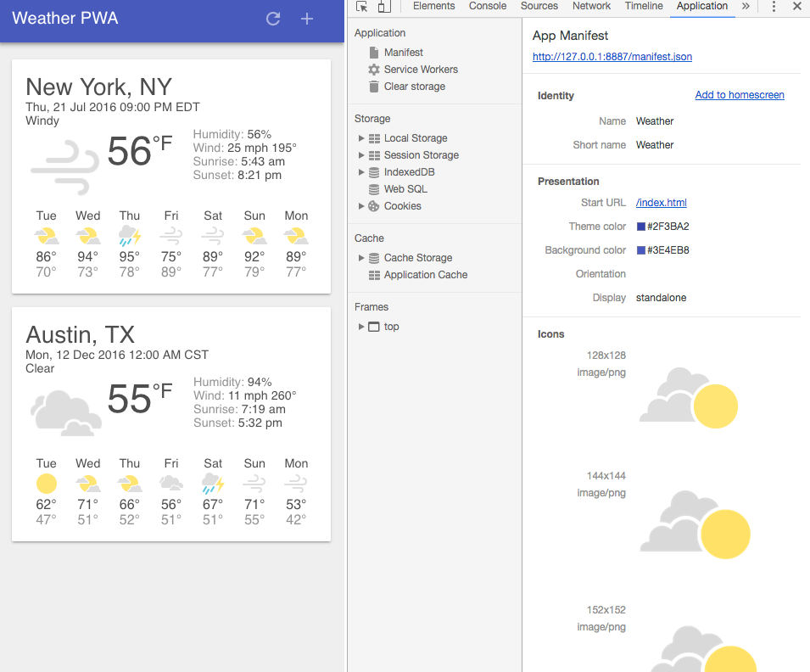Click the Service Workers gear icon
The width and height of the screenshot is (810, 672).
(373, 70)
